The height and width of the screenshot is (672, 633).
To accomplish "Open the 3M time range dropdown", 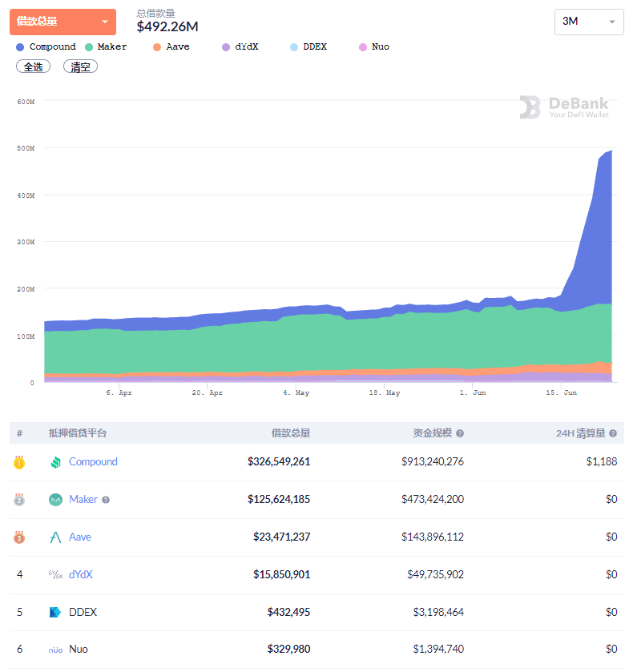I will tap(589, 22).
